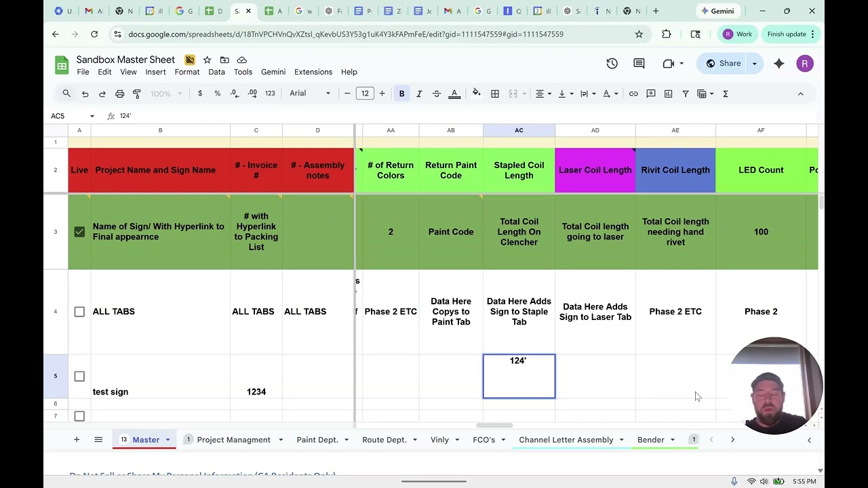Insert a link
The width and height of the screenshot is (868, 488).
pyautogui.click(x=633, y=94)
